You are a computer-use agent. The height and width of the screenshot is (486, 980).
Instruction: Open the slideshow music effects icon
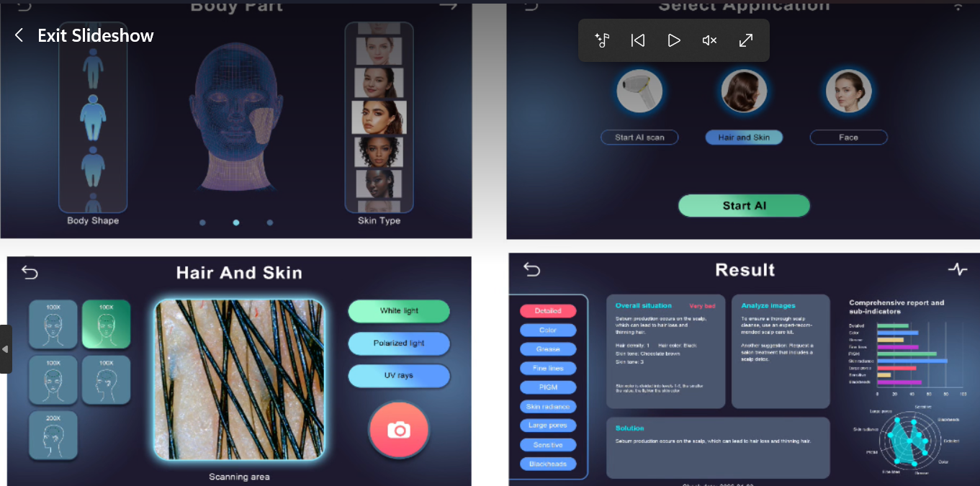coord(602,40)
